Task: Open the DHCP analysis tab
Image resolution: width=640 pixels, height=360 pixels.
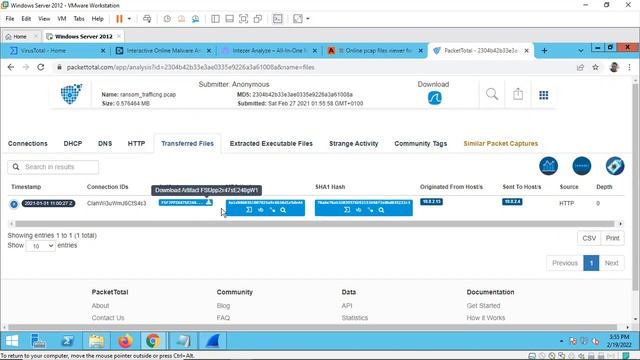Action: pyautogui.click(x=73, y=144)
